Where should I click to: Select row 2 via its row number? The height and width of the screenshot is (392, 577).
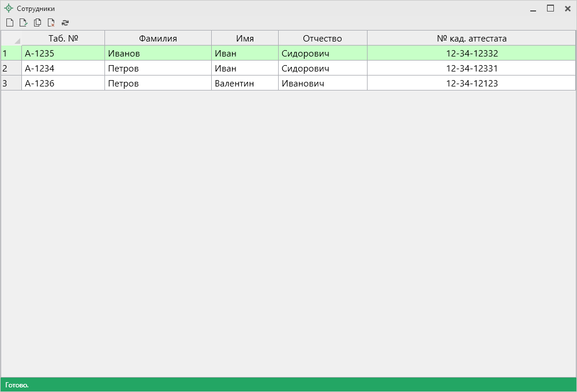point(11,69)
